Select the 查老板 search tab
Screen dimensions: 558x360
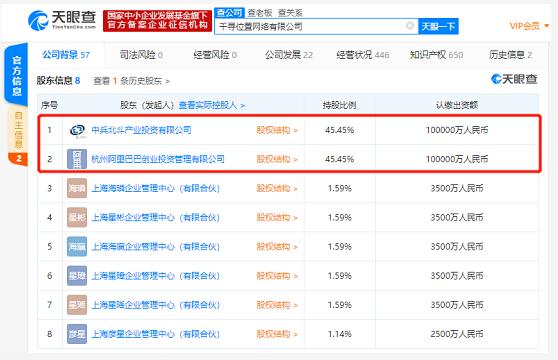pyautogui.click(x=260, y=13)
